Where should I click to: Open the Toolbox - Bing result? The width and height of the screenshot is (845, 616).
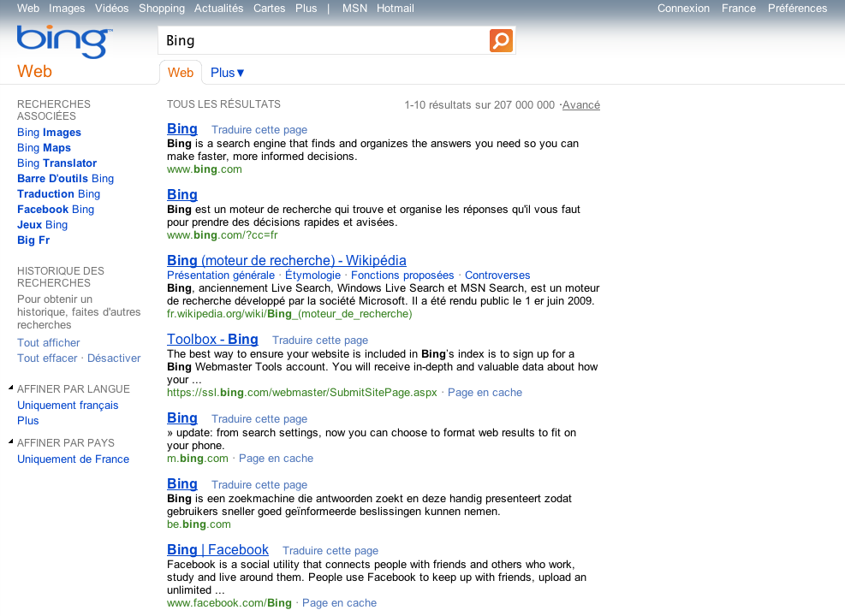tap(212, 340)
